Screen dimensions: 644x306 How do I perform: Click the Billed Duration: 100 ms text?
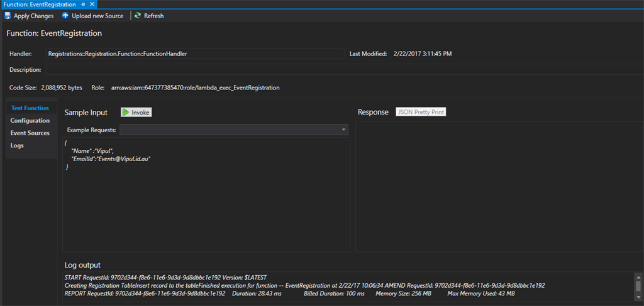pyautogui.click(x=334, y=293)
